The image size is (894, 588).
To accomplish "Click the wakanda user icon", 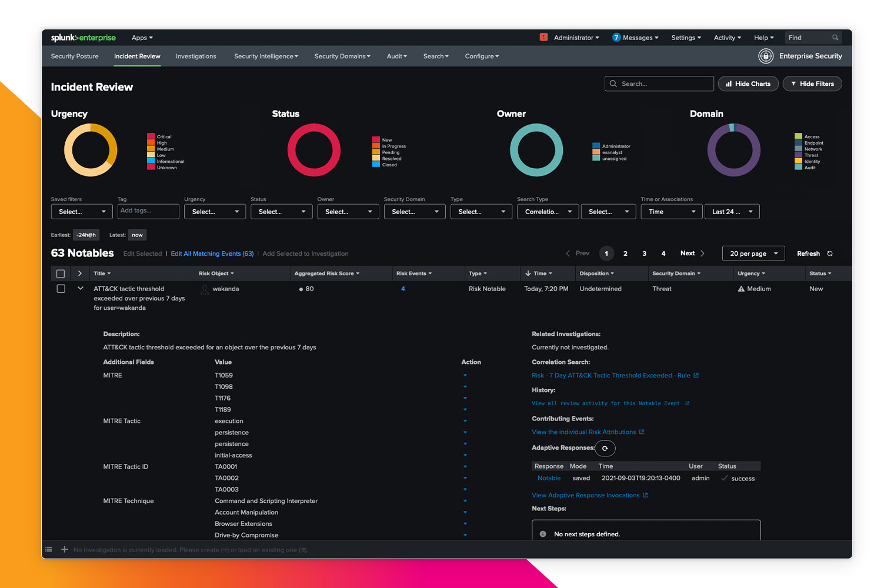I will pos(205,289).
